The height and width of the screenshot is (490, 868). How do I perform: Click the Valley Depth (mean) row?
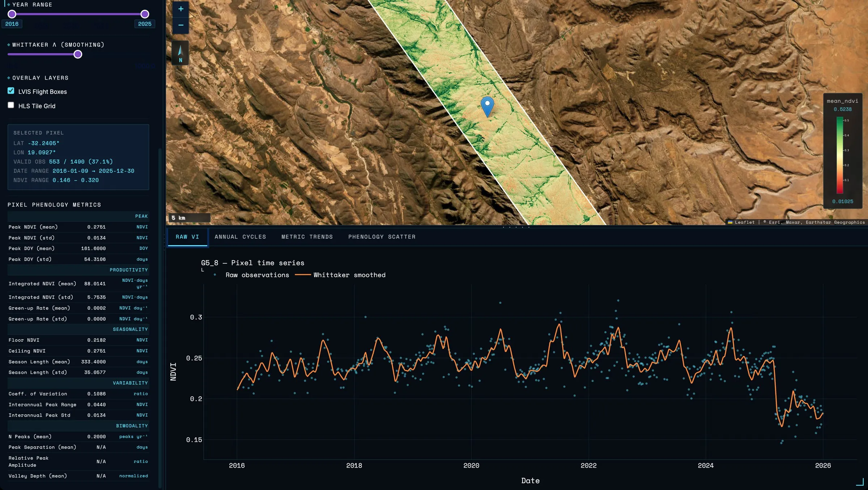pos(78,476)
